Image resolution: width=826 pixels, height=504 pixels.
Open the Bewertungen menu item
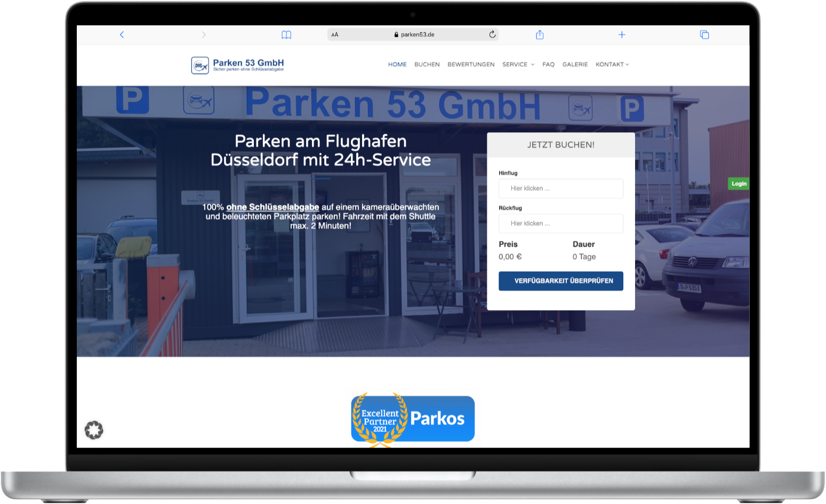click(471, 64)
